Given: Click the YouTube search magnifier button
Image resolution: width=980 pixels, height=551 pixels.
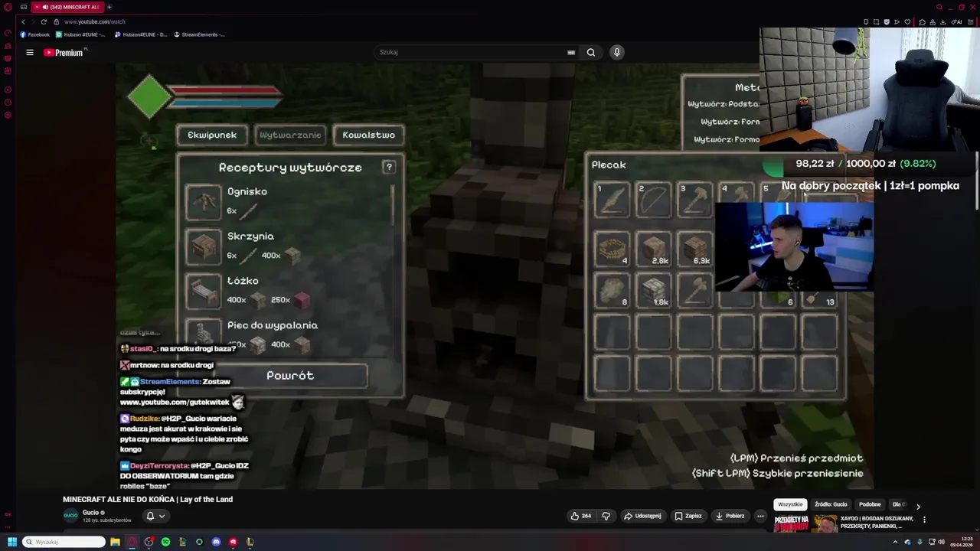Looking at the screenshot, I should point(591,52).
